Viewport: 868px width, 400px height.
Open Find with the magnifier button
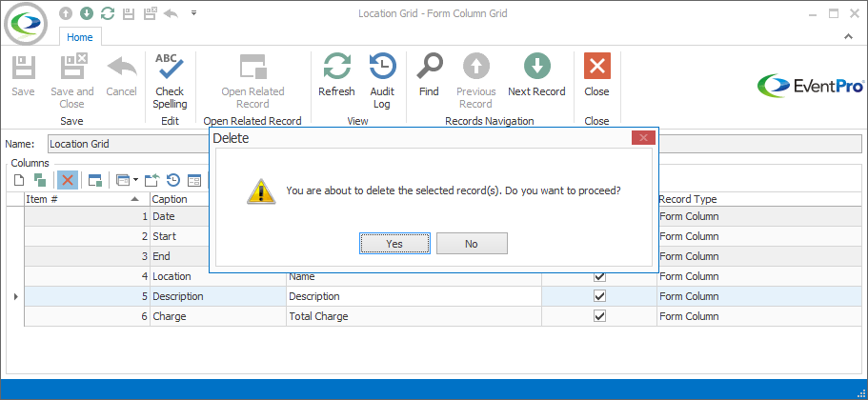(x=429, y=76)
